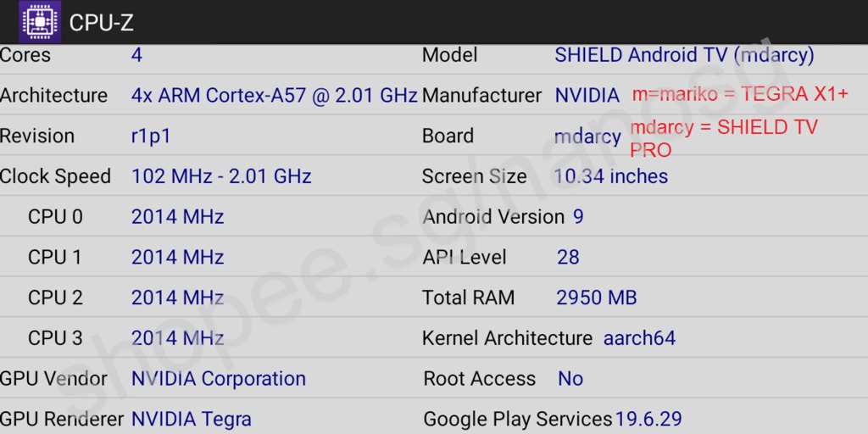Click the Board mdarcy value
The width and height of the screenshot is (868, 434).
point(587,136)
